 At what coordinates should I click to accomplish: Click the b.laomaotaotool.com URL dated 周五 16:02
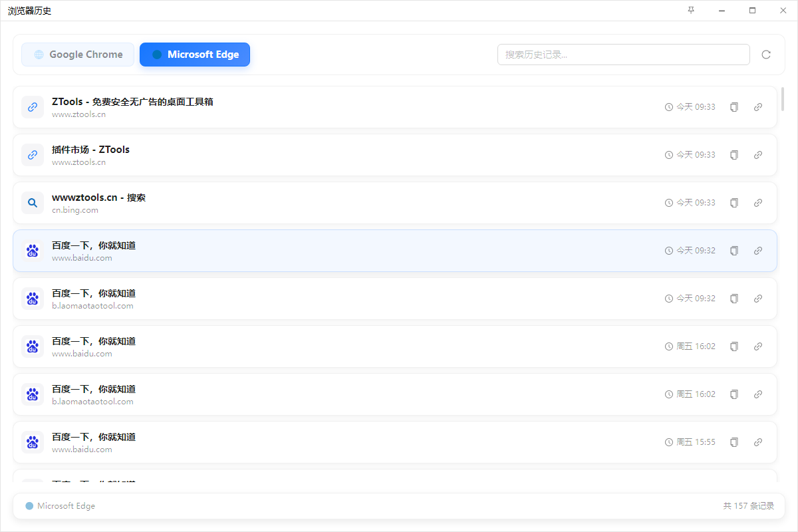[x=92, y=402]
